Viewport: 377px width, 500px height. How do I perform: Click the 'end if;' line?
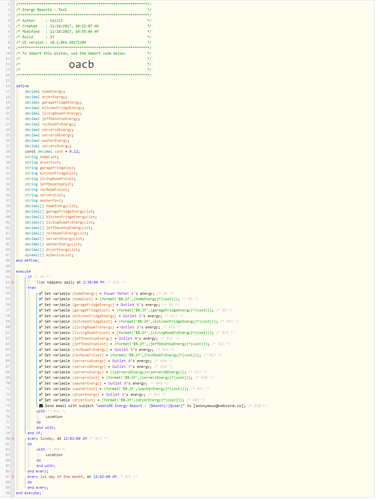[35, 433]
